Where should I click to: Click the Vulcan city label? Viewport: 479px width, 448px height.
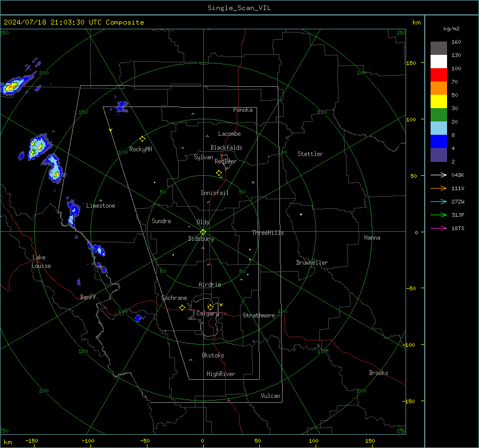(x=270, y=396)
